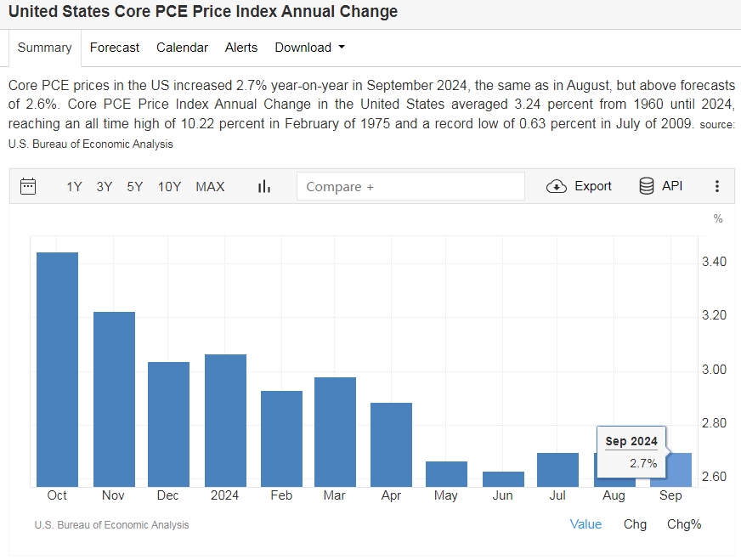Select the Value chart view
Image resolution: width=741 pixels, height=560 pixels.
[x=585, y=524]
